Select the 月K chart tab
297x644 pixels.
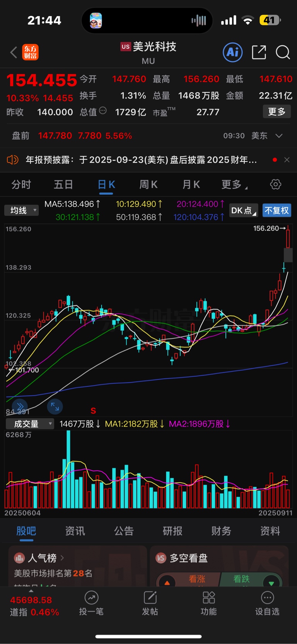(191, 184)
